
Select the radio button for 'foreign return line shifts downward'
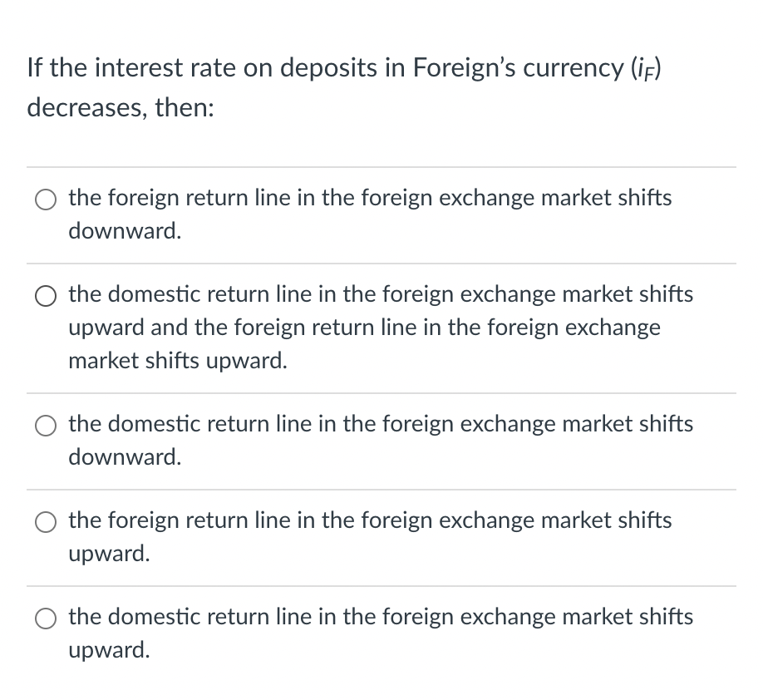pos(46,200)
